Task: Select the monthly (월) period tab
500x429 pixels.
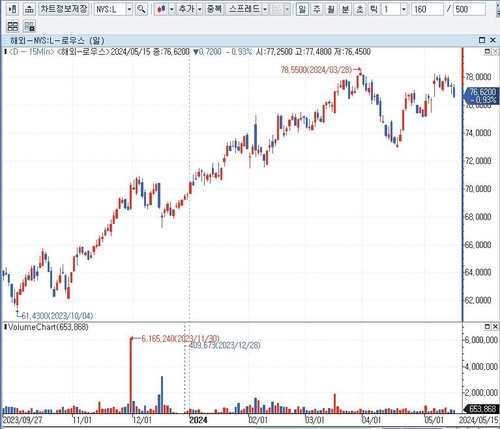Action: [x=331, y=9]
